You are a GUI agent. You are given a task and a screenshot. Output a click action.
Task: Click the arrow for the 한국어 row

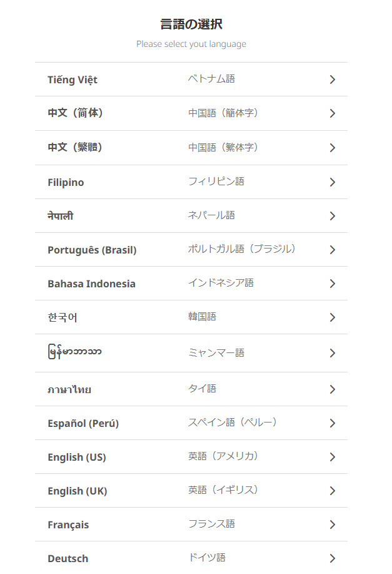332,317
